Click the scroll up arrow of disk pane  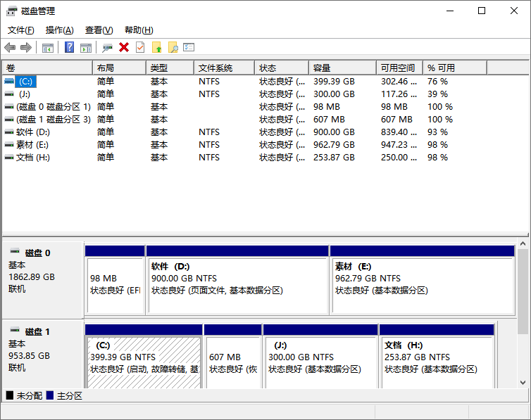tap(523, 243)
